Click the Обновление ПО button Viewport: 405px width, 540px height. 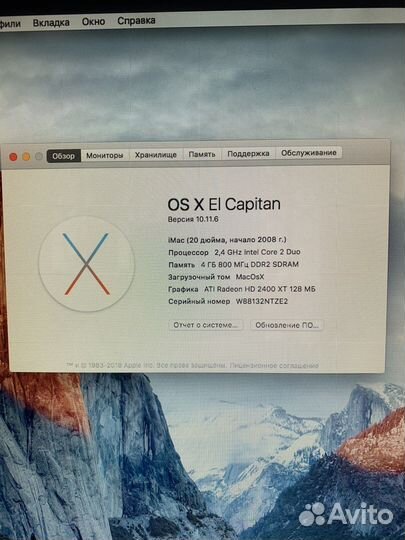coord(287,325)
